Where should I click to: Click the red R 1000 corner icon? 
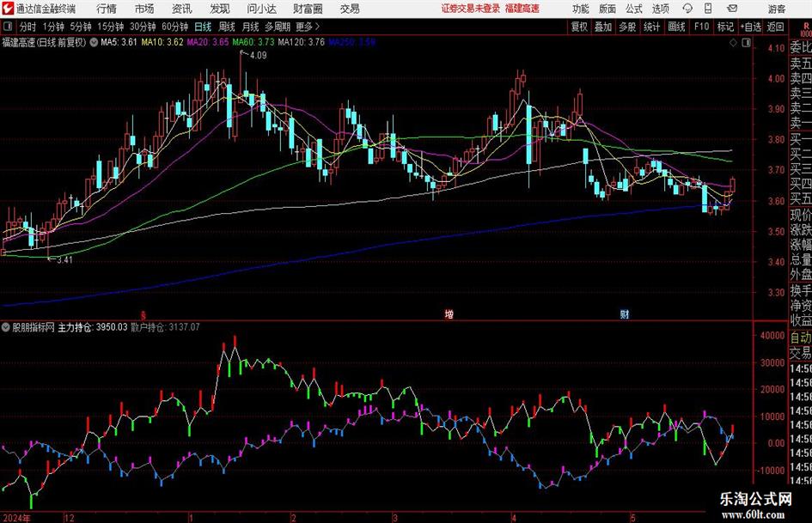pyautogui.click(x=806, y=29)
